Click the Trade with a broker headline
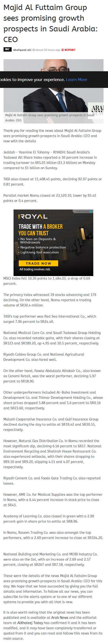Screen dimensions: 108x644 click(x=41, y=230)
